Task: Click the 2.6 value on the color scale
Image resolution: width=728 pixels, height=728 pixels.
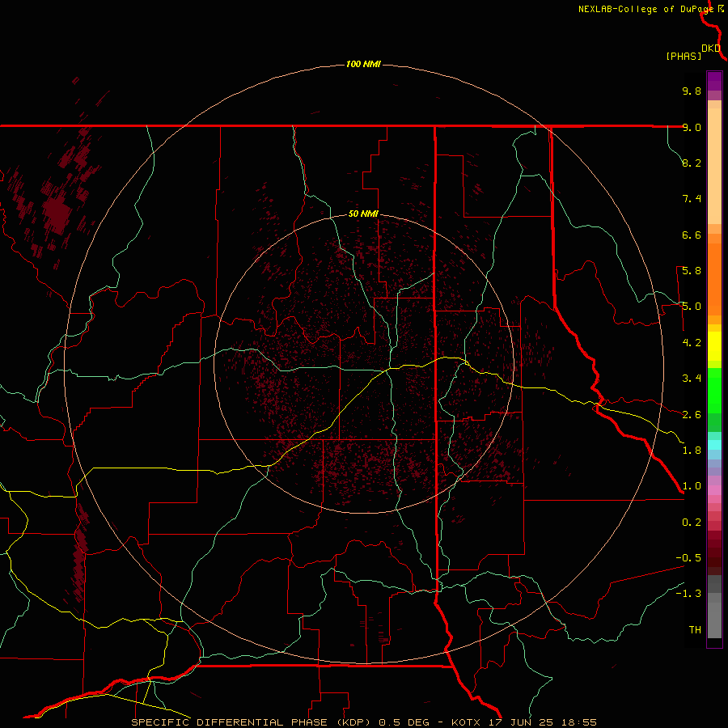Action: pos(692,415)
